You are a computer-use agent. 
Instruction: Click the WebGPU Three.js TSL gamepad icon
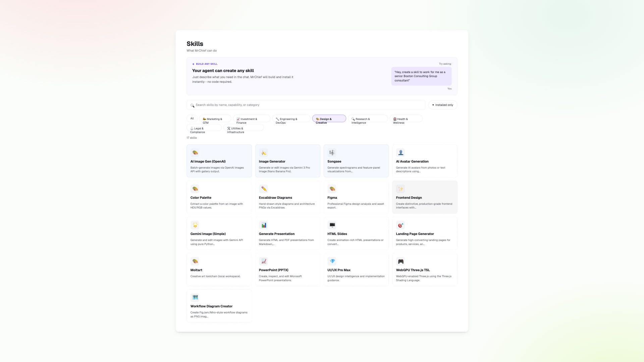tap(400, 261)
